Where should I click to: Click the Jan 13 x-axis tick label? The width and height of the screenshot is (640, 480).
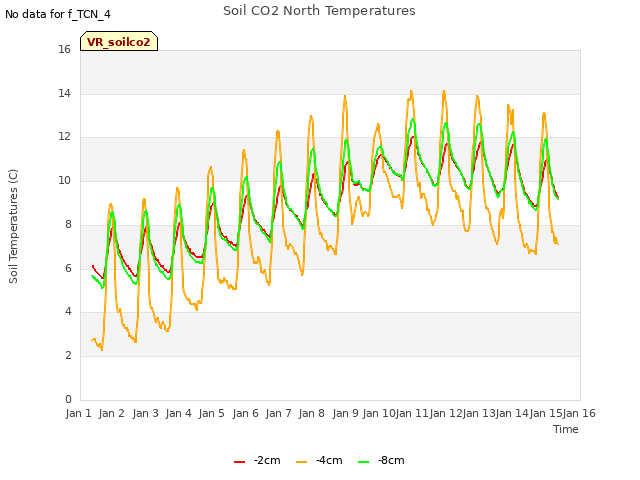pos(479,413)
